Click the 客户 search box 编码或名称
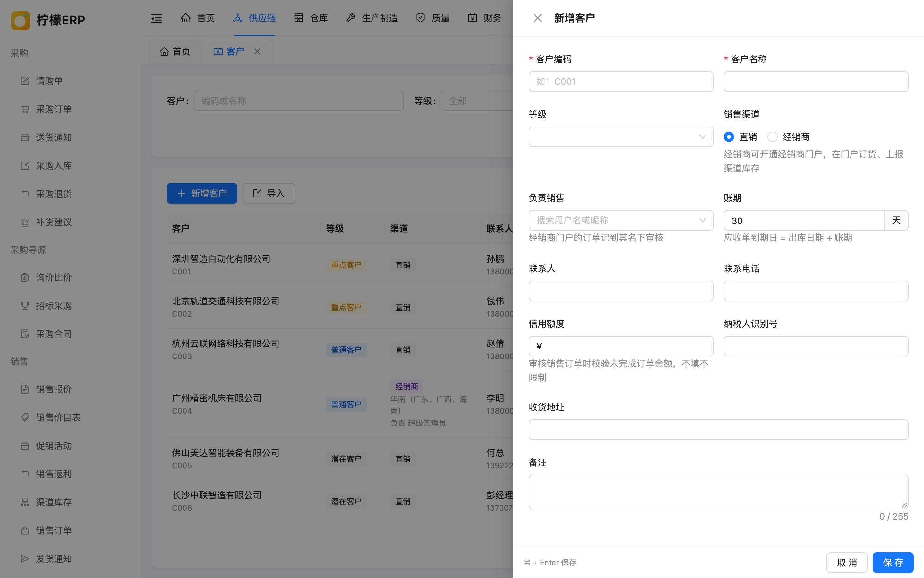Screen dimensions: 924x578 coord(299,101)
